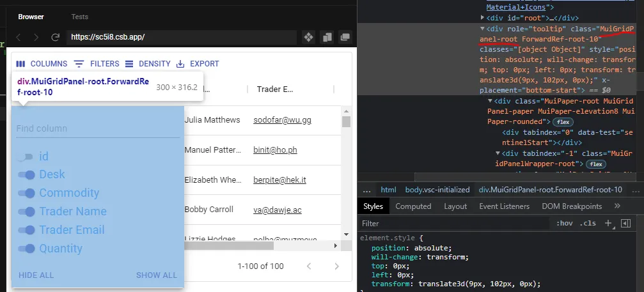Show more DevTools tabs chevron
The image size is (644, 292).
coord(617,206)
